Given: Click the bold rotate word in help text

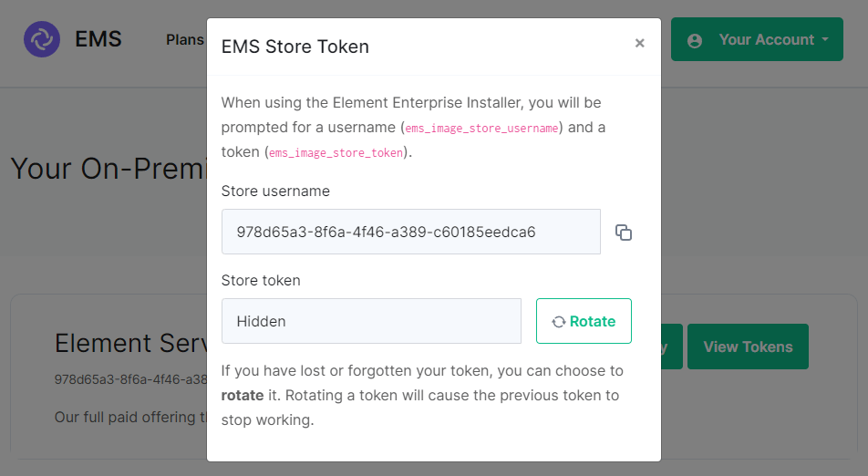Looking at the screenshot, I should click(x=243, y=396).
